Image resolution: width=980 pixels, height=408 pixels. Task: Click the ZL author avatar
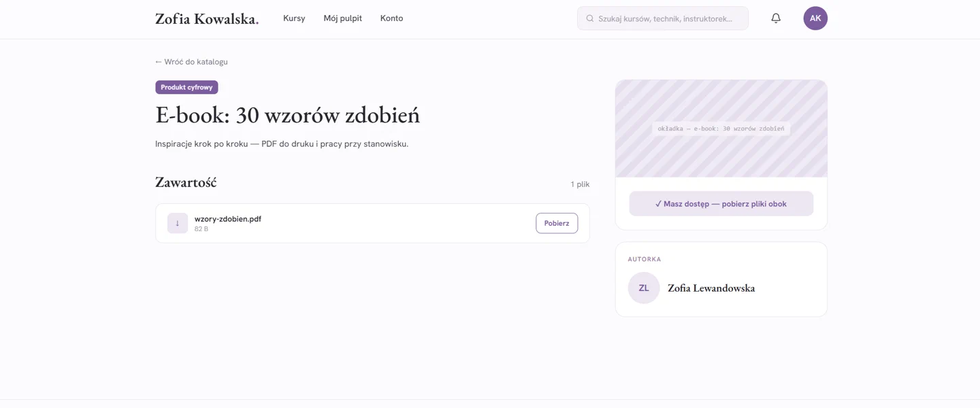click(x=644, y=288)
